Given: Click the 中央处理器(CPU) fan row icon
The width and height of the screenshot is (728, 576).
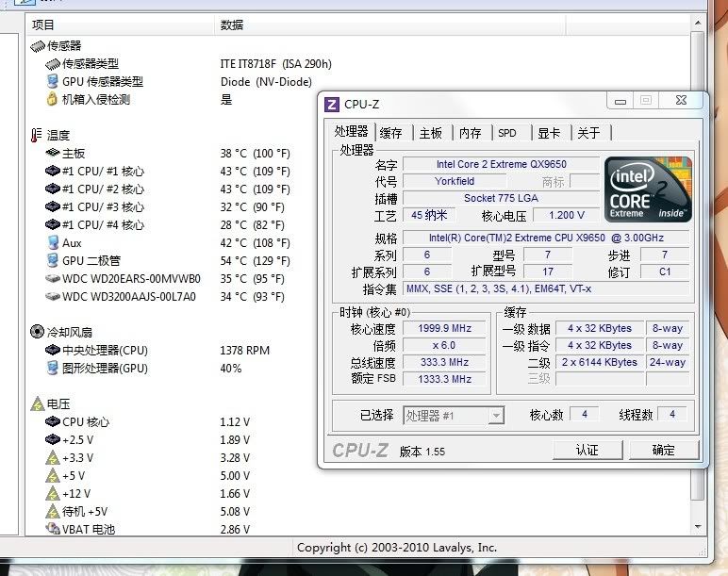Looking at the screenshot, I should pyautogui.click(x=53, y=350).
